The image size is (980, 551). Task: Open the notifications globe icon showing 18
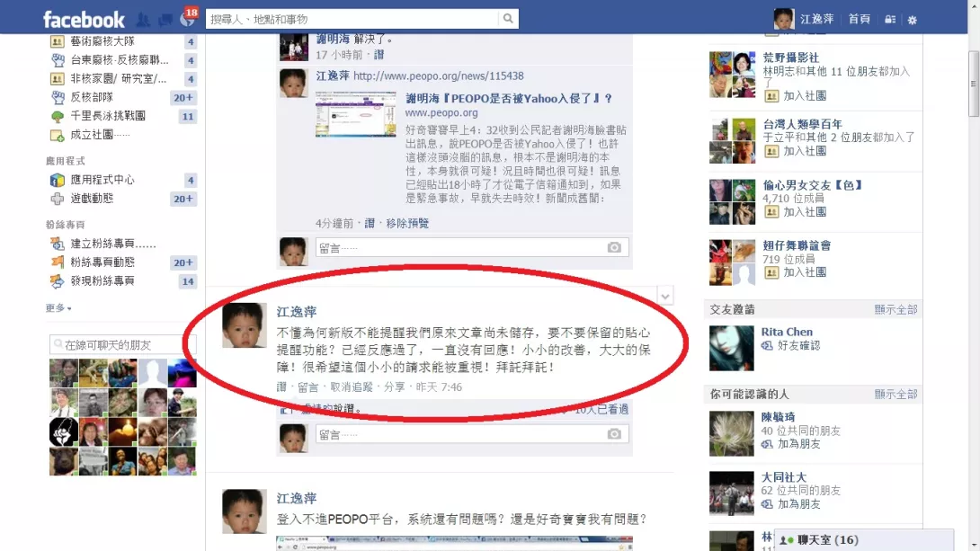188,18
